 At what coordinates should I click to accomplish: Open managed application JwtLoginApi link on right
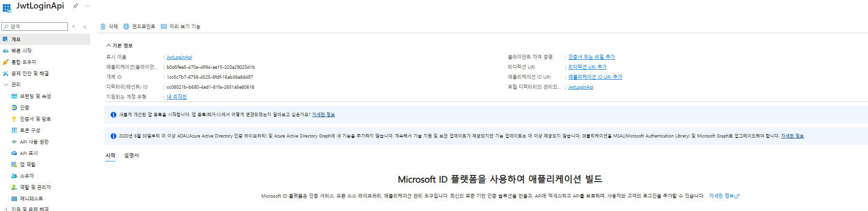[x=581, y=87]
